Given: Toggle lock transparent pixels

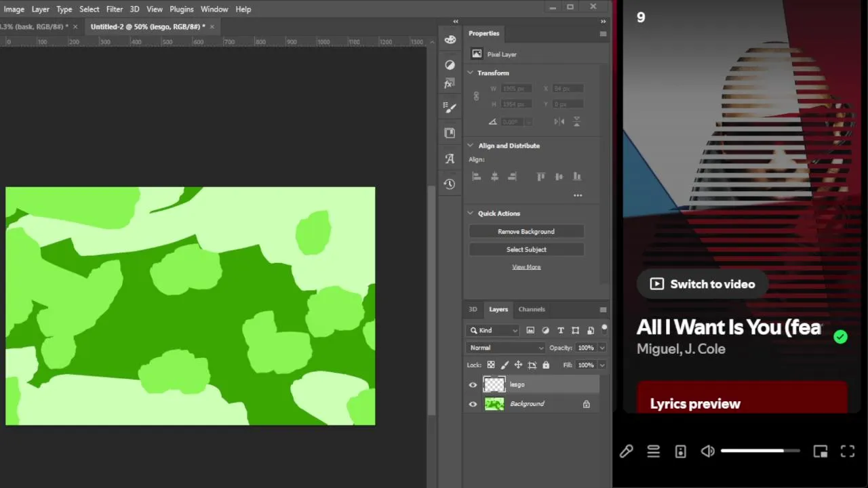Looking at the screenshot, I should tap(491, 365).
